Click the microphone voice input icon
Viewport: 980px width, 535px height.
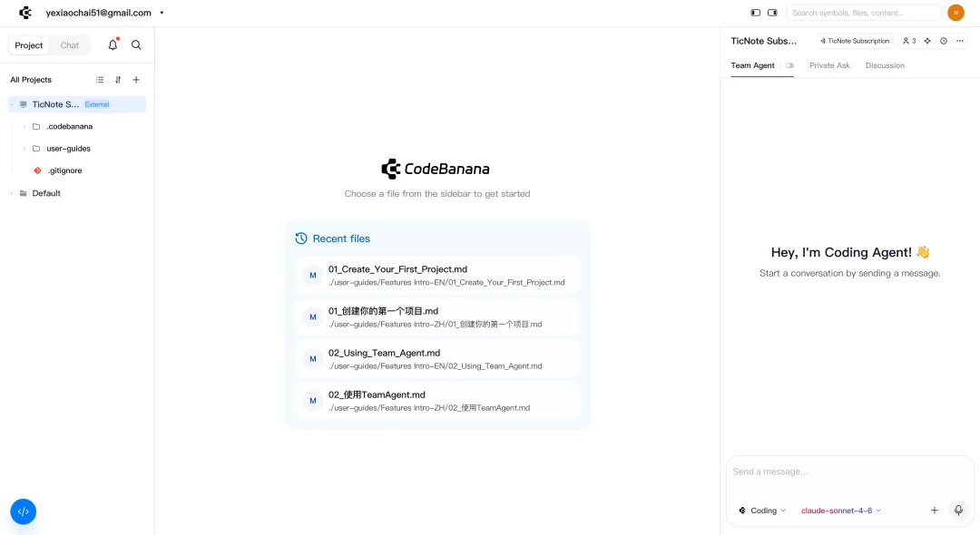coord(958,511)
